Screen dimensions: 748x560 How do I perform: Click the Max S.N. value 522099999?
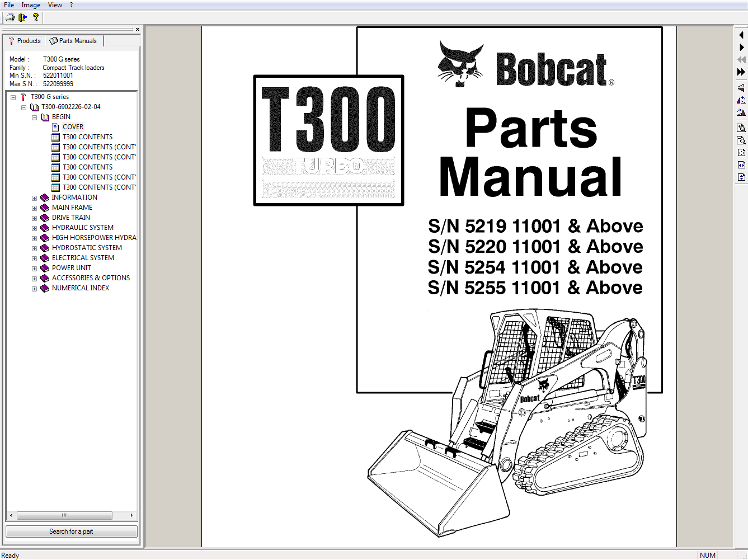(x=58, y=84)
